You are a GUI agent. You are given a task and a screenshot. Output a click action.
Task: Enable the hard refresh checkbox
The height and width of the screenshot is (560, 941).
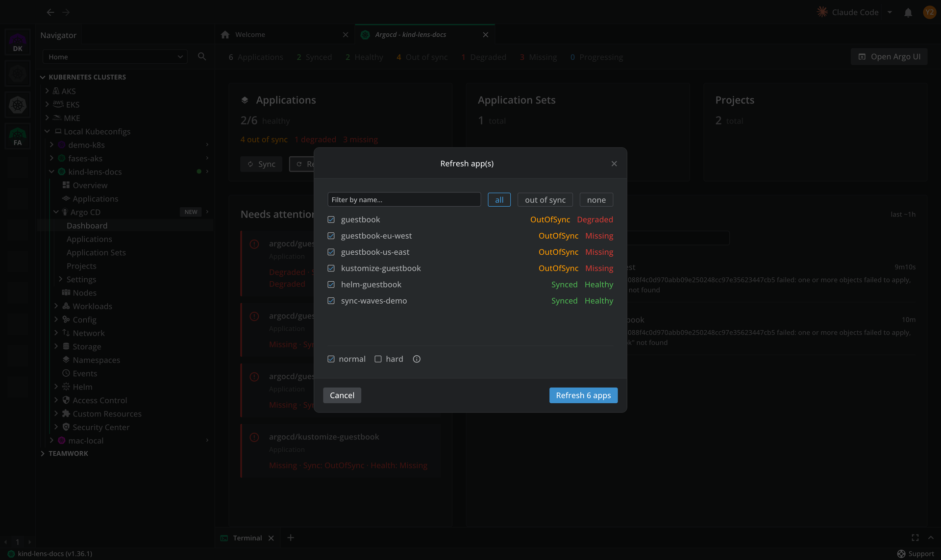[x=378, y=359]
